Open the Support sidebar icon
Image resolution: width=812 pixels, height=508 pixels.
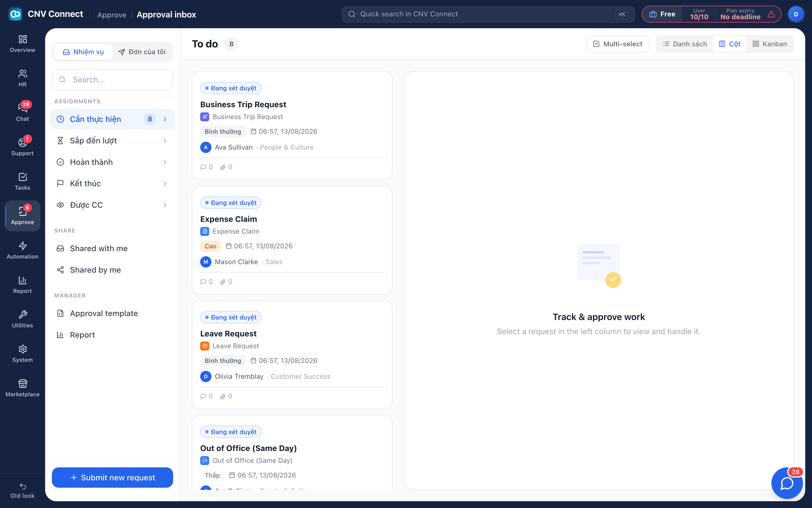click(x=23, y=147)
